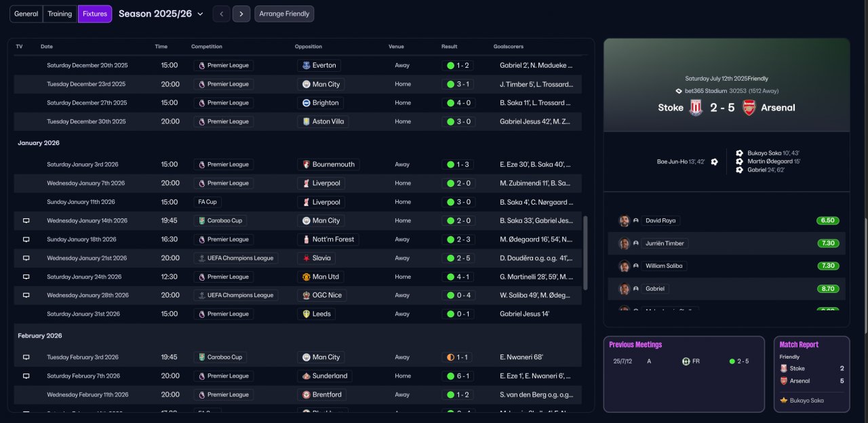Sort by Time column header
Image resolution: width=868 pixels, height=423 pixels.
click(x=161, y=47)
